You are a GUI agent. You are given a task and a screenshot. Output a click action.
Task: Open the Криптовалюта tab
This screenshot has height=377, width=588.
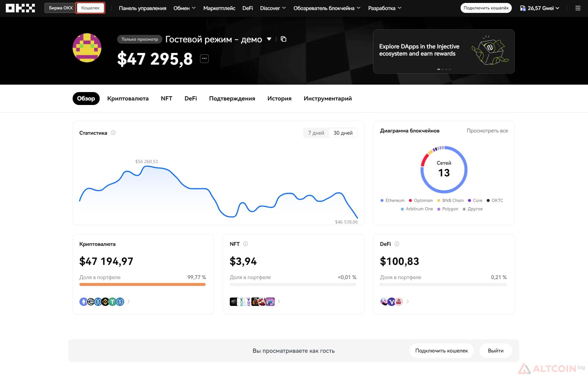tap(128, 99)
